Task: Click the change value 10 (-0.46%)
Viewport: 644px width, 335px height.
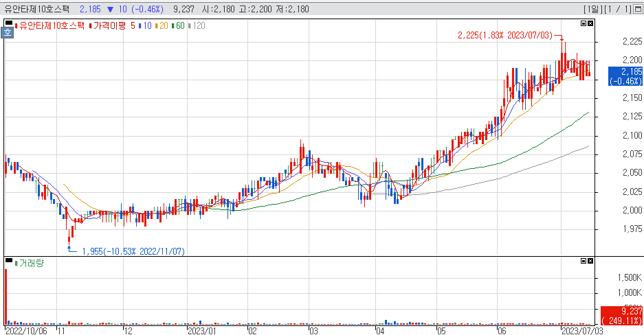Action: click(140, 9)
